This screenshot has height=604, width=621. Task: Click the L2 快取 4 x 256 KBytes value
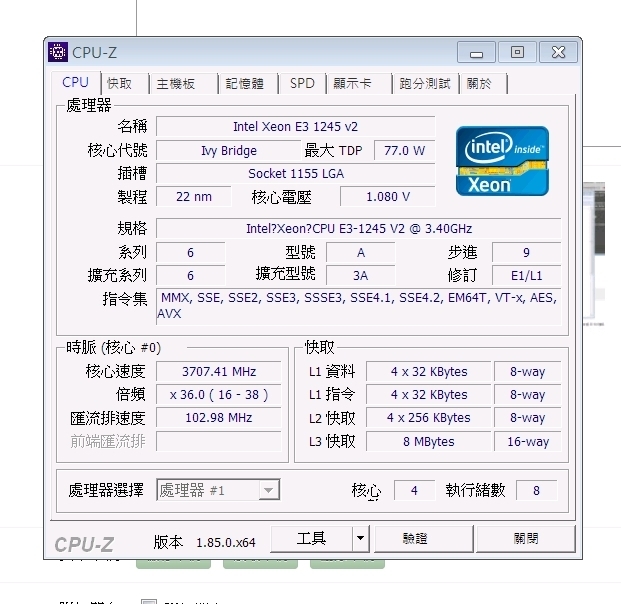pos(429,417)
